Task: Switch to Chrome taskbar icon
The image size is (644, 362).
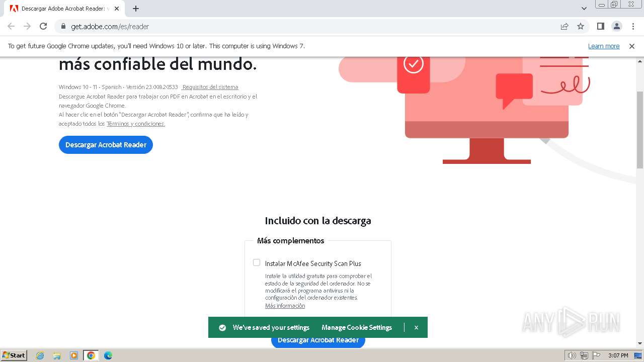Action: pos(91,355)
